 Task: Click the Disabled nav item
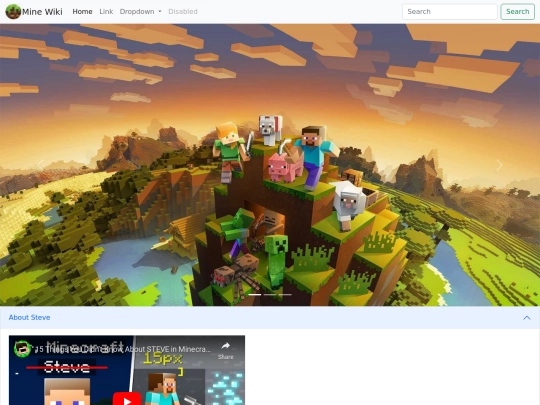pos(183,12)
